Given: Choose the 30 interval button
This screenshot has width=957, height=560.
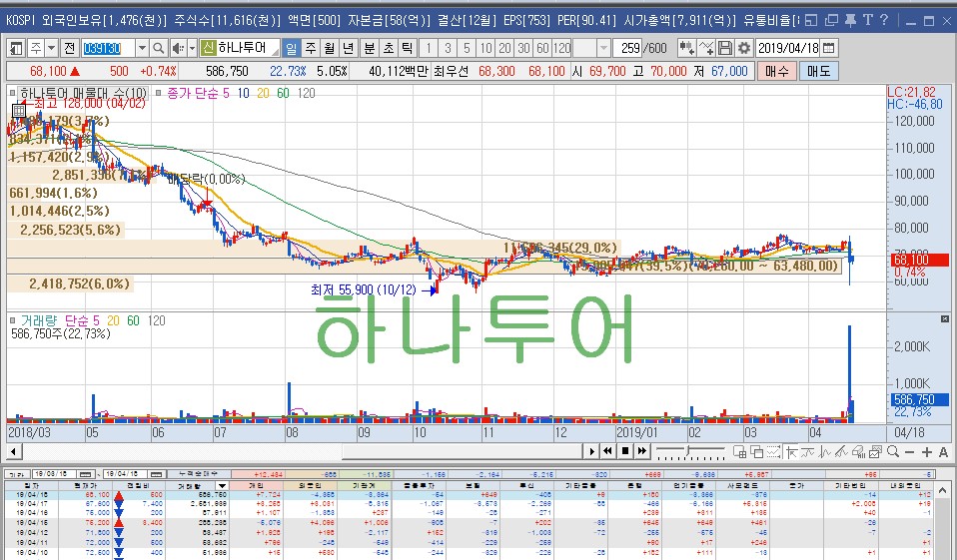Looking at the screenshot, I should [x=523, y=48].
